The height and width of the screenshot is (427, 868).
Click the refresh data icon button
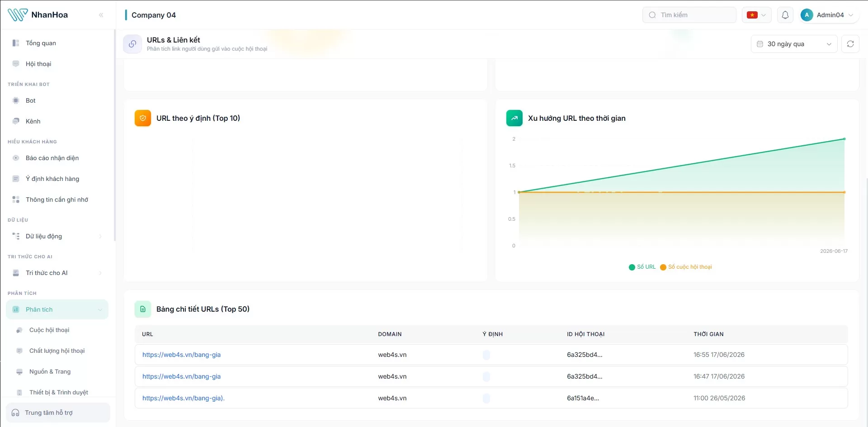click(850, 44)
